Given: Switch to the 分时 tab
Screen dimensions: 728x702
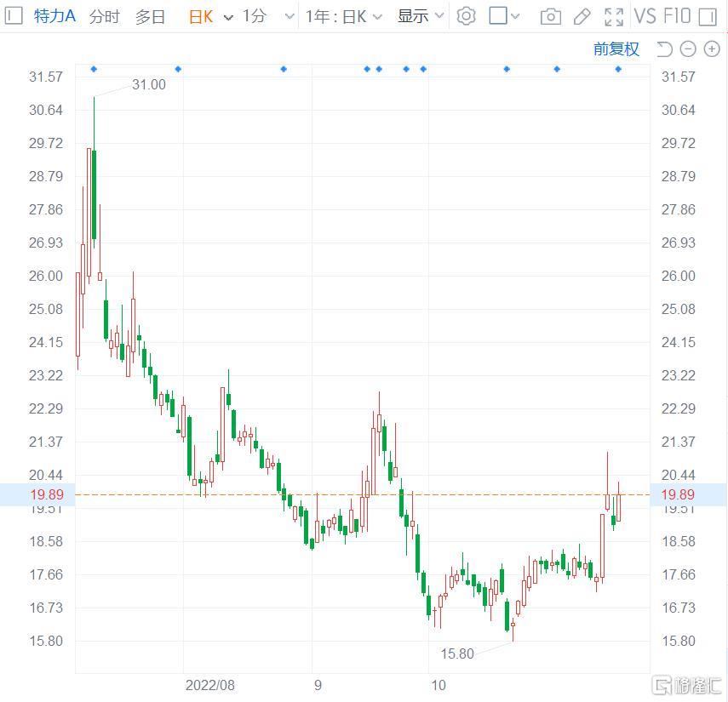Looking at the screenshot, I should click(105, 17).
